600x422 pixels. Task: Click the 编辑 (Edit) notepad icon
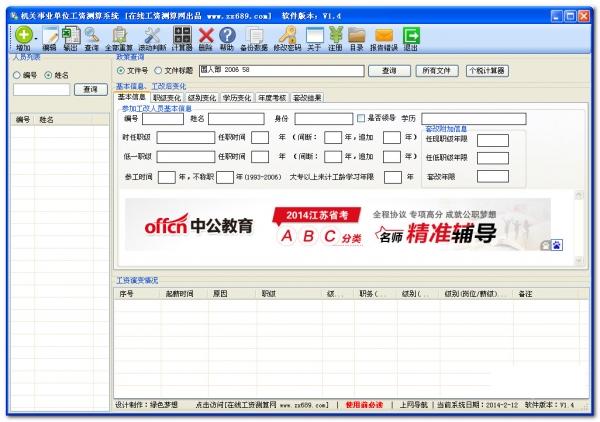coord(50,36)
